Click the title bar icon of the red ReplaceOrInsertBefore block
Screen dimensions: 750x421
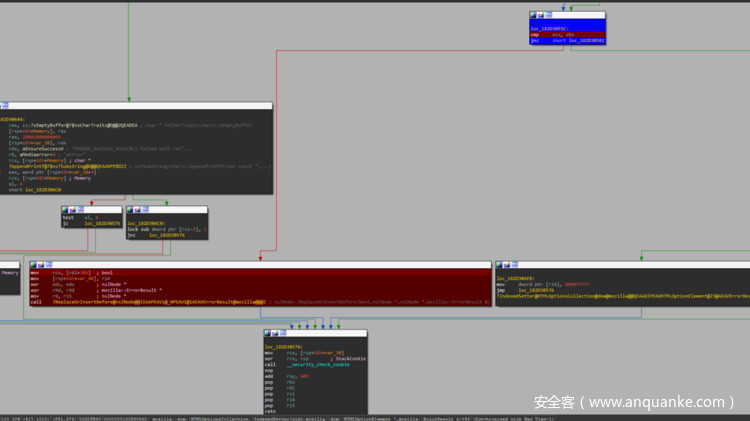pos(34,265)
